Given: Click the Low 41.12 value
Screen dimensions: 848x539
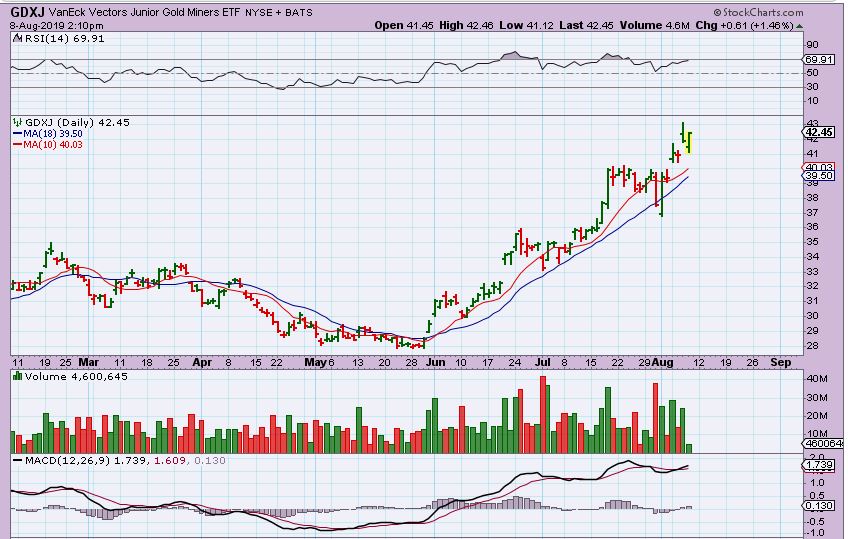Looking at the screenshot, I should coord(526,25).
